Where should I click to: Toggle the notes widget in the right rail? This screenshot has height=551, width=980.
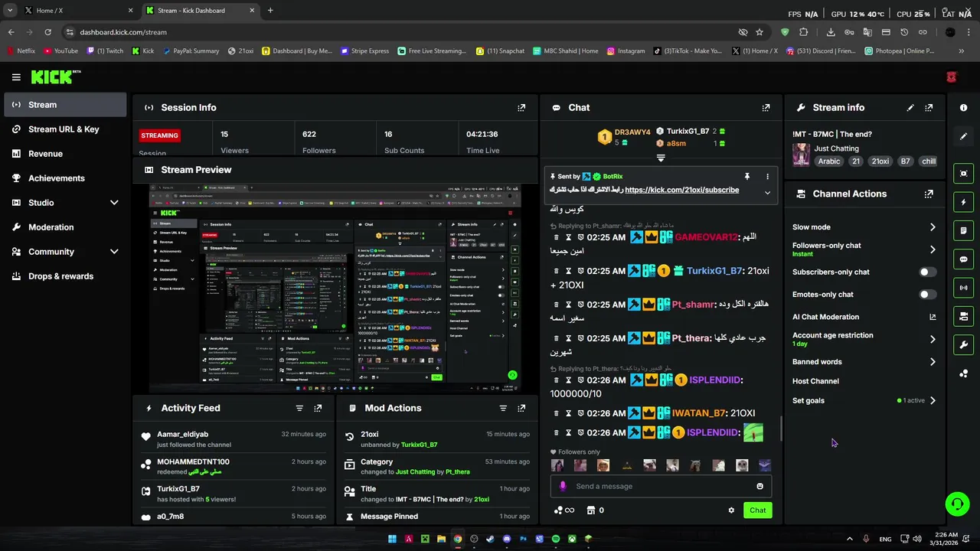[x=963, y=230]
